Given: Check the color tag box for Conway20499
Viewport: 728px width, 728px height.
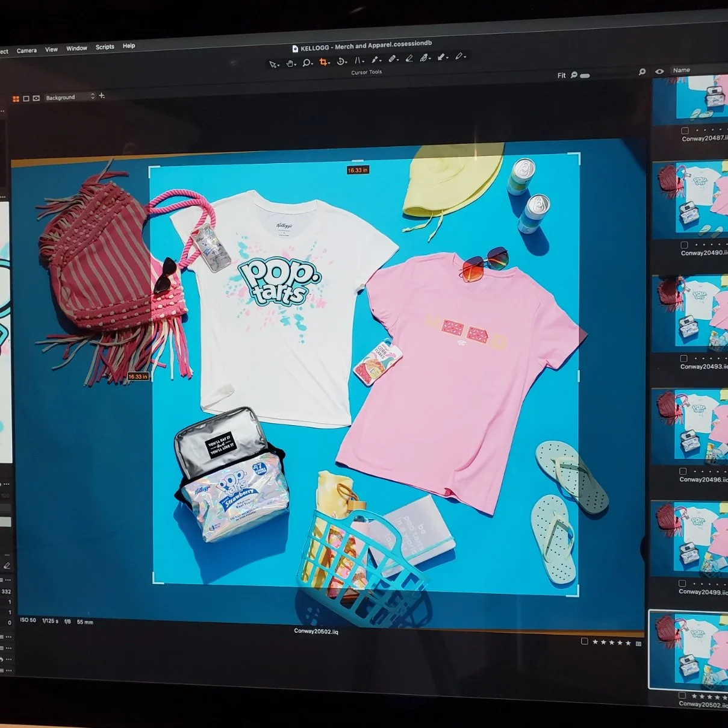Looking at the screenshot, I should 682,583.
